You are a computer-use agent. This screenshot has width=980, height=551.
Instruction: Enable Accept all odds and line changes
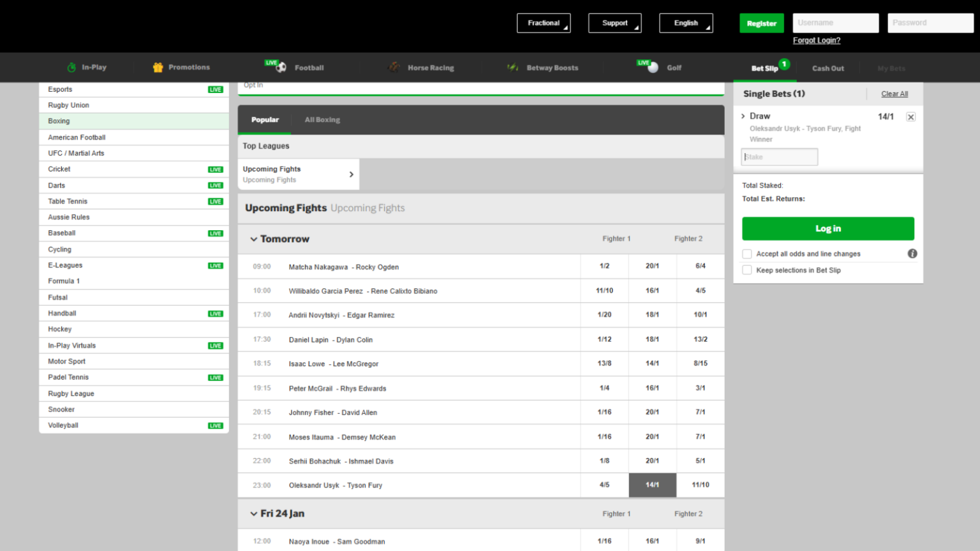tap(747, 254)
